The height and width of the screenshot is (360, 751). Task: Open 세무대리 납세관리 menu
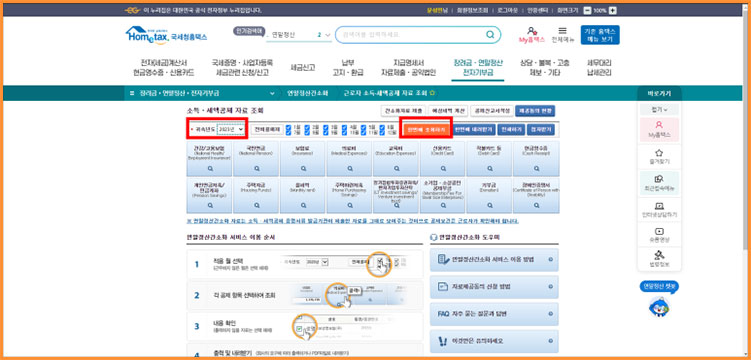(599, 68)
